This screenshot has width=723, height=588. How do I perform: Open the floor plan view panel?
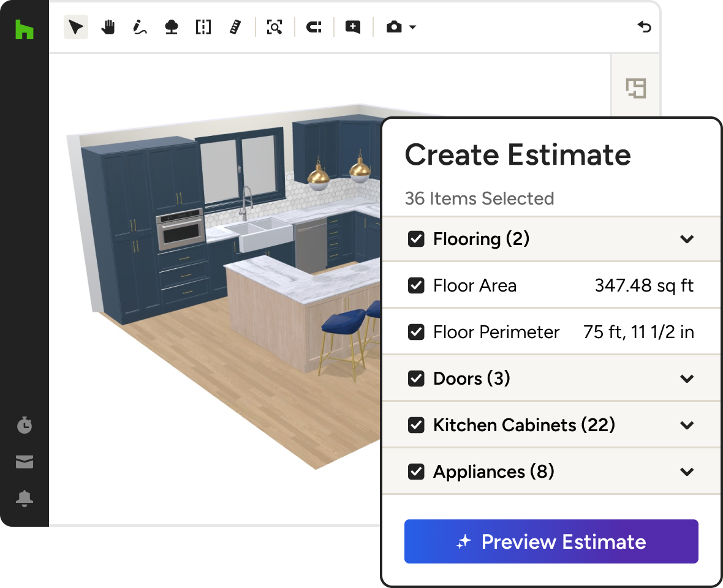[x=635, y=89]
